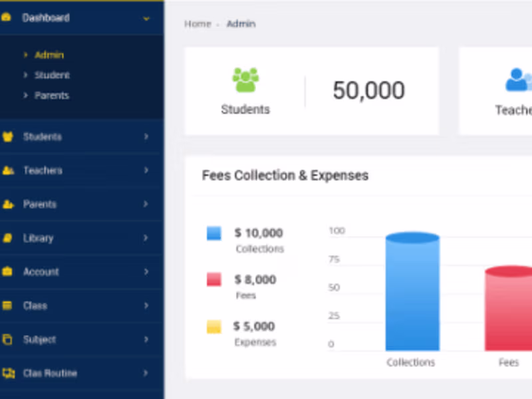This screenshot has height=399, width=532.
Task: Click the Fees Collection & Expenses heading
Action: [285, 176]
